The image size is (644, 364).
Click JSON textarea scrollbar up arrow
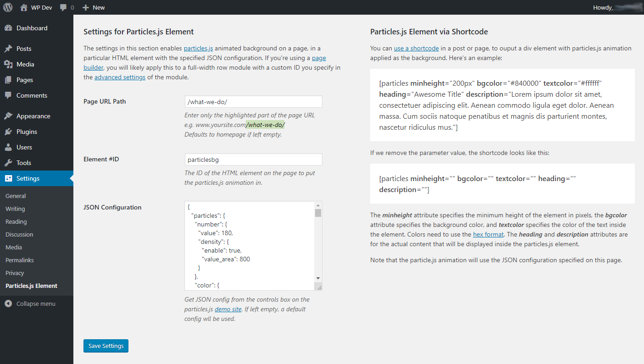(318, 205)
